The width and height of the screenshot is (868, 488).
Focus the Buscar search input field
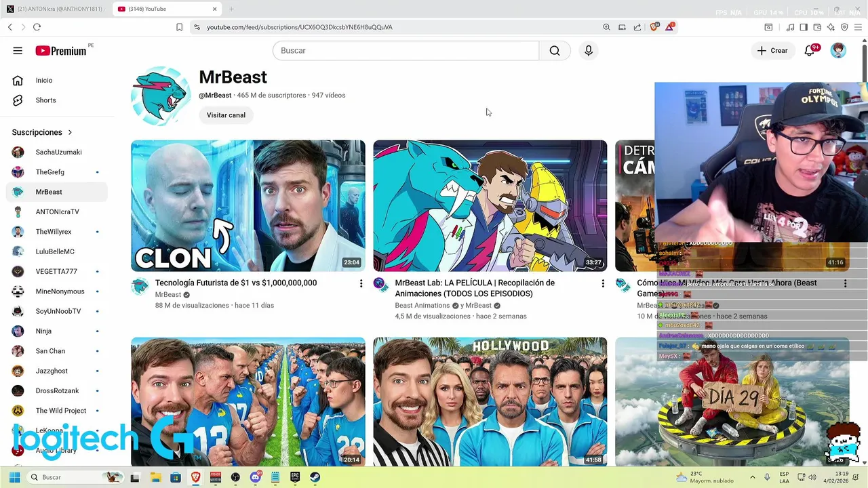click(406, 51)
